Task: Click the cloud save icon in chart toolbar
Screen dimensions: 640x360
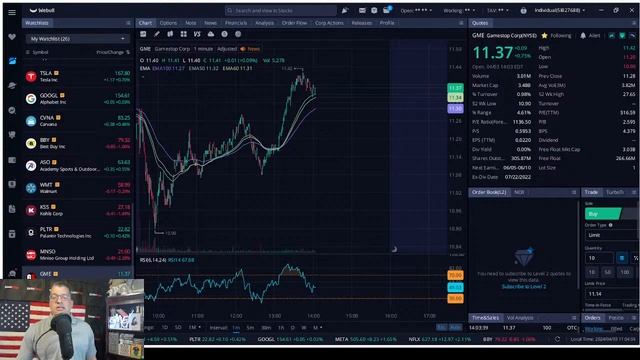Action: [211, 34]
